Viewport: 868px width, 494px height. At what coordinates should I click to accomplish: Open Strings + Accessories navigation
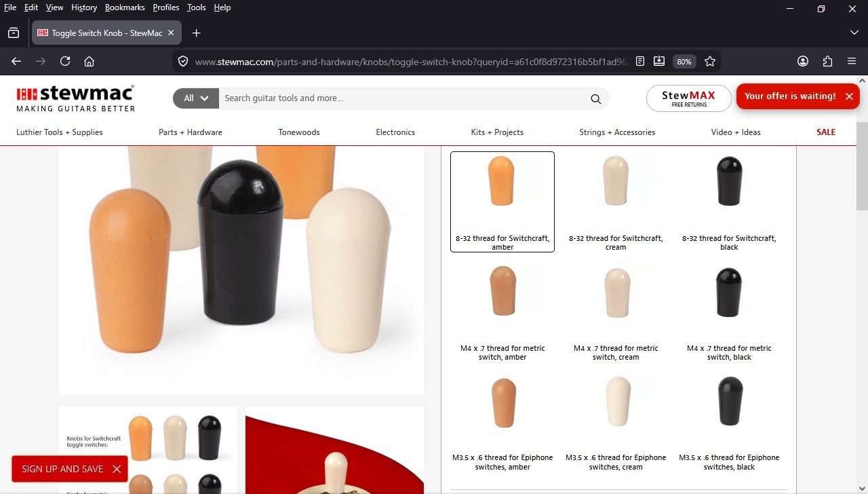point(617,132)
